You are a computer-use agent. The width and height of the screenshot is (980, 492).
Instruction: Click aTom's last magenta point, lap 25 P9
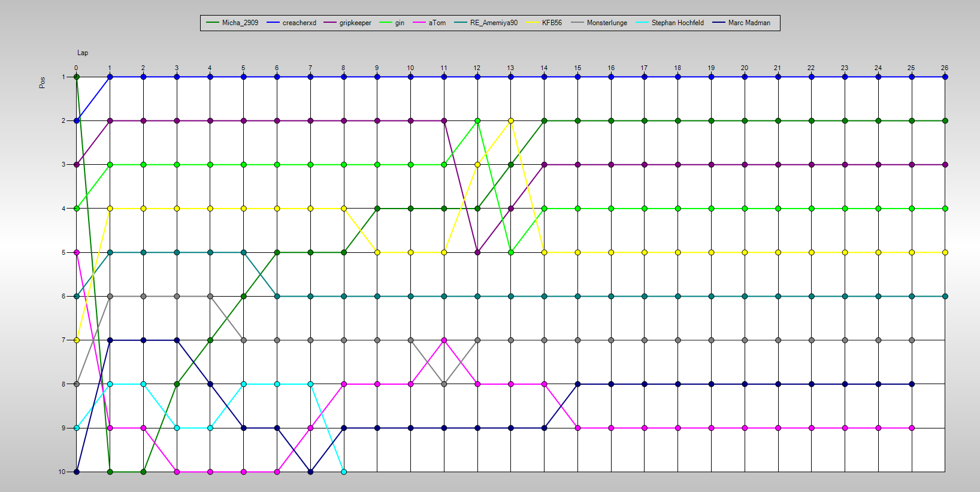click(911, 428)
